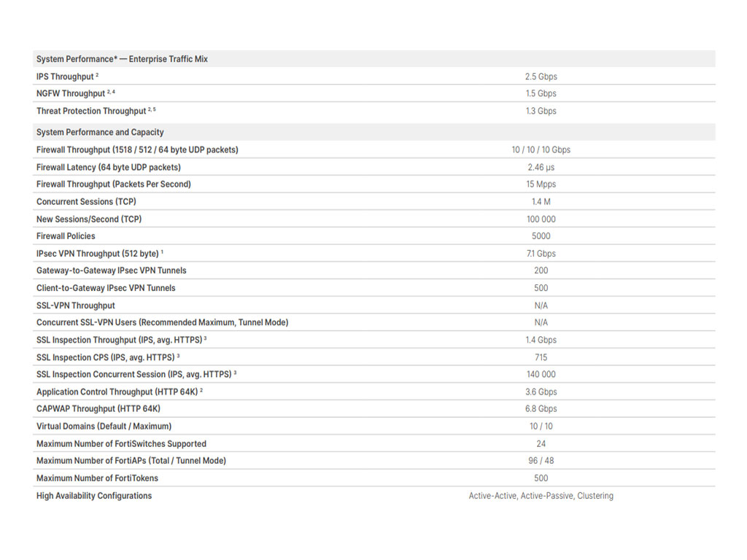Select the IPsec VPN Throughput 7.1 Gbps value

tap(541, 254)
